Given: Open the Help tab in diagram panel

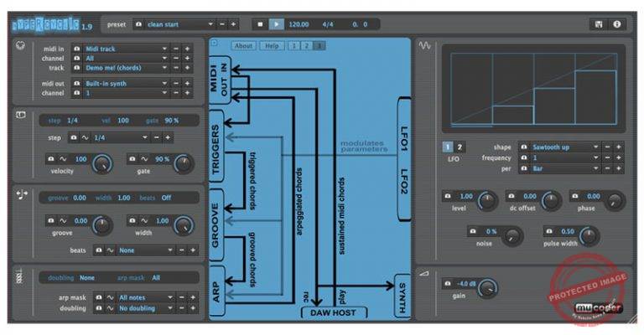Looking at the screenshot, I should (272, 46).
